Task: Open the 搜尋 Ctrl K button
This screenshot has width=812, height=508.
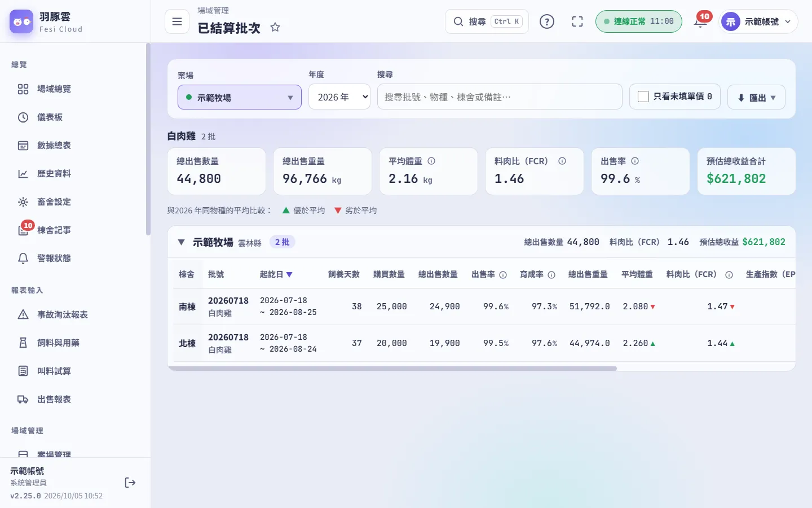Action: [487, 21]
